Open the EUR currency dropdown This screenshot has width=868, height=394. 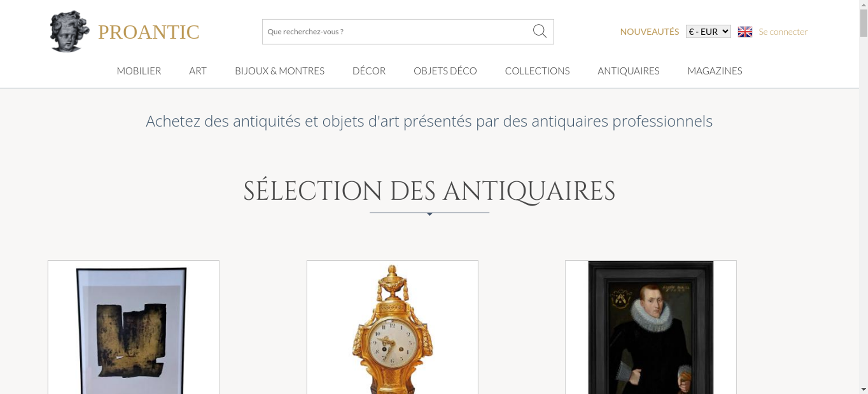[x=708, y=32]
